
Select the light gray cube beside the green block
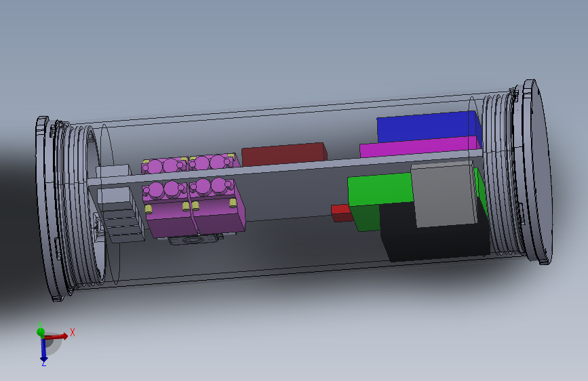tap(444, 195)
